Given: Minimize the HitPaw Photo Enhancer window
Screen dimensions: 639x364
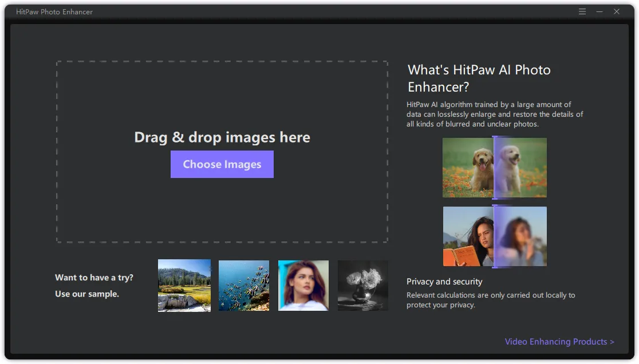Looking at the screenshot, I should pos(599,12).
